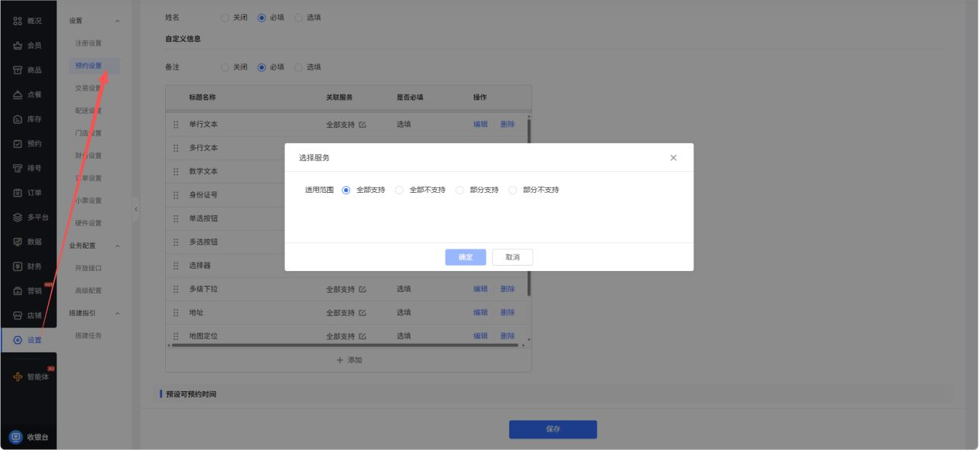Set 姓名 to 必填
The image size is (980, 450).
click(x=262, y=17)
